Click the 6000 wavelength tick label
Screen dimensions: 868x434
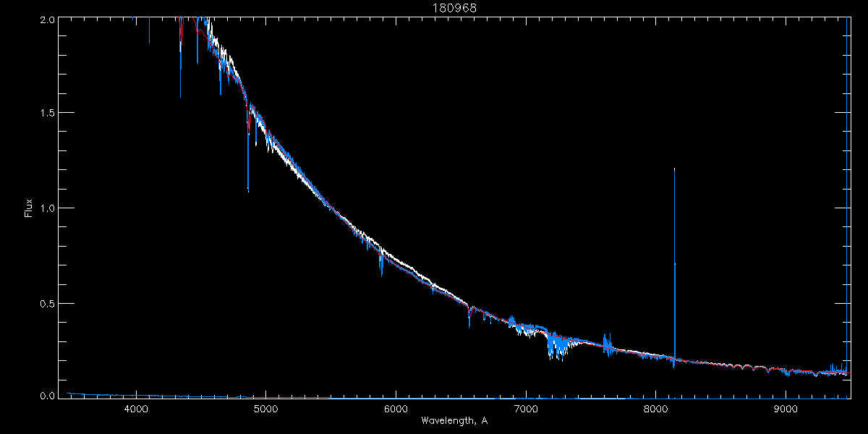[396, 409]
